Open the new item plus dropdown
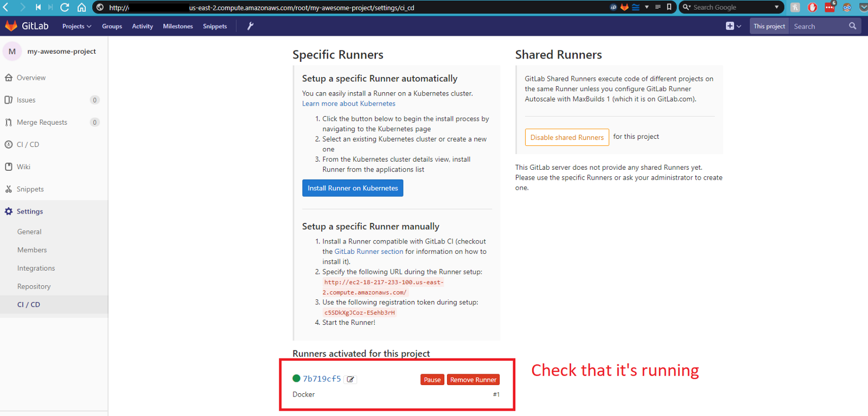This screenshot has width=868, height=416. pos(733,26)
